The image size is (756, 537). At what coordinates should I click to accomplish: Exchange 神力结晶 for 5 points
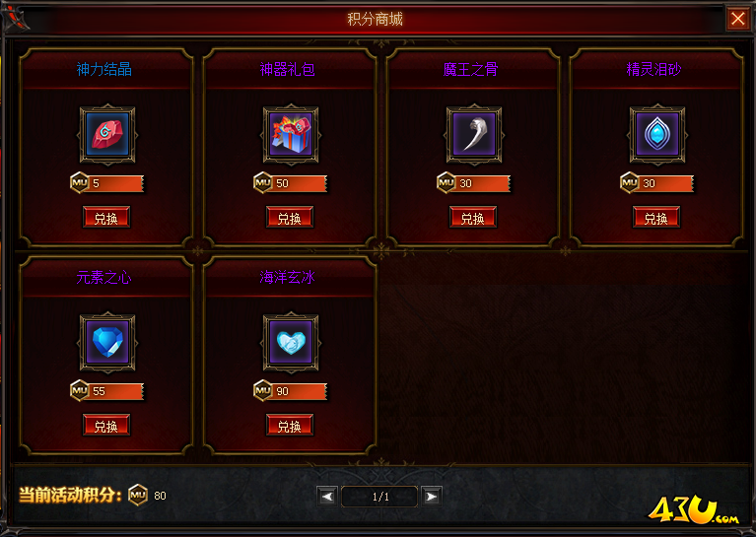tap(106, 218)
